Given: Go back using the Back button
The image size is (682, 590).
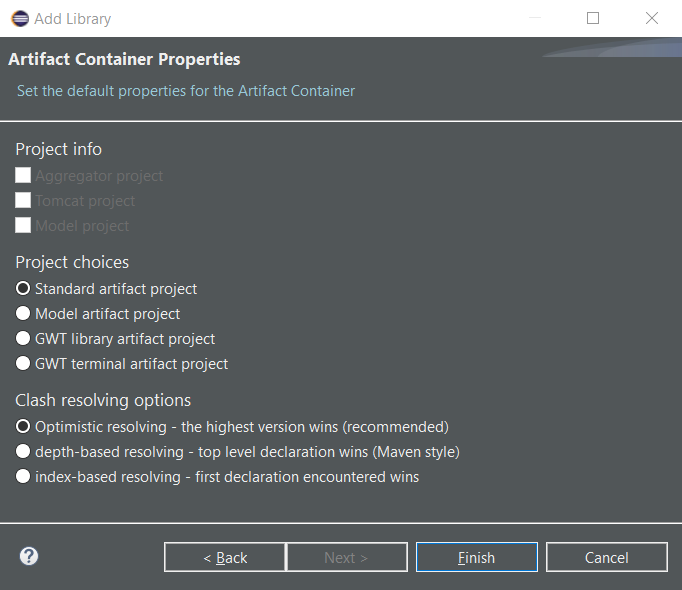Looking at the screenshot, I should tap(225, 557).
